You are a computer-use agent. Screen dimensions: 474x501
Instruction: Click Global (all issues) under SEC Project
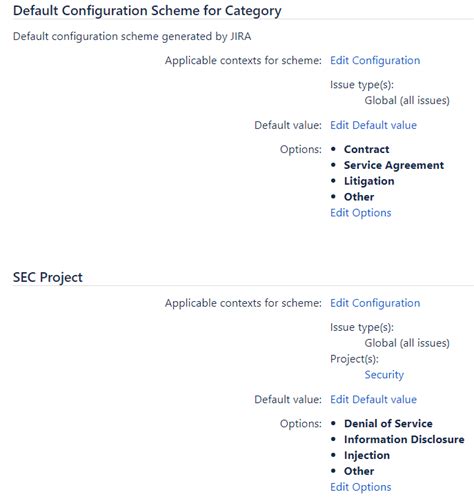tap(407, 343)
